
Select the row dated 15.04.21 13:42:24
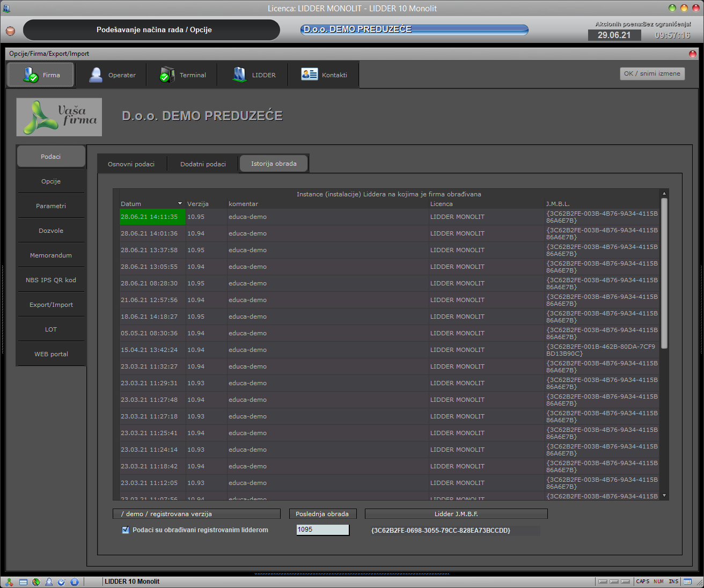(390, 350)
